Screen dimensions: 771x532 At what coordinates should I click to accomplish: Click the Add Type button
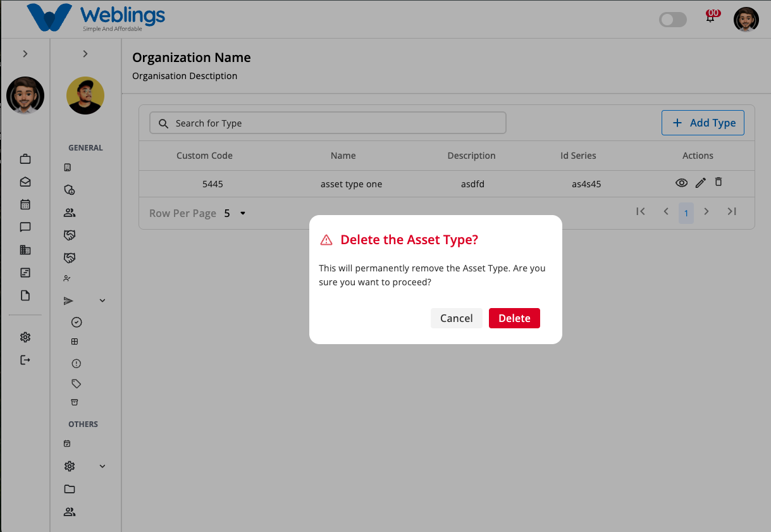coord(703,123)
